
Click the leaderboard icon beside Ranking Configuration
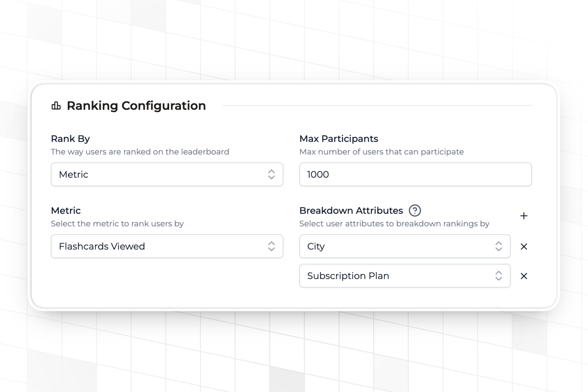56,106
